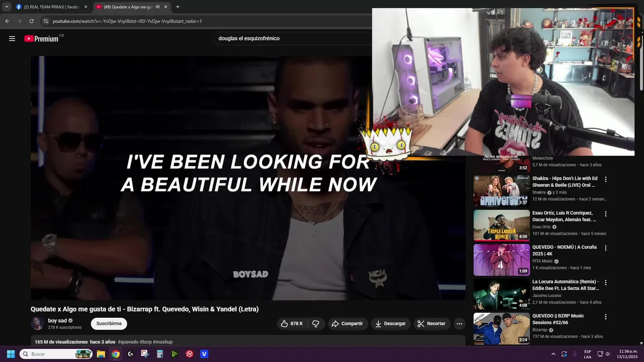Open Calculator from the taskbar

(160, 354)
